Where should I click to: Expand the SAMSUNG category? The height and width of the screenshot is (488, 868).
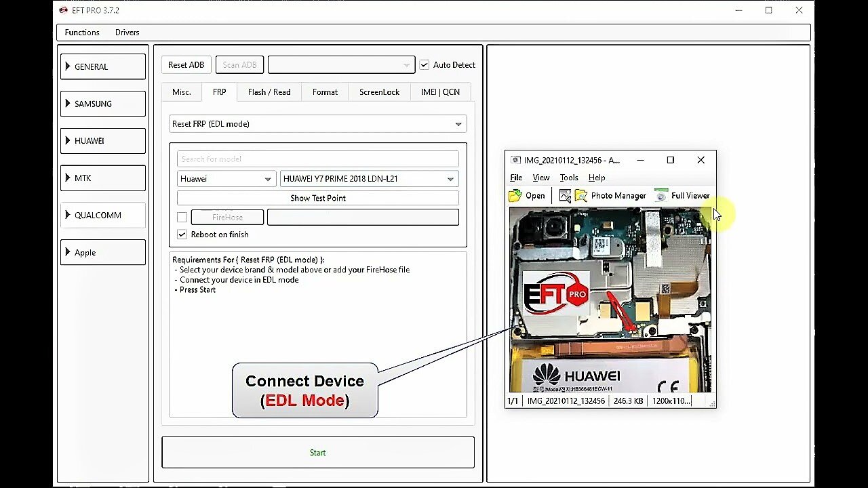click(103, 104)
